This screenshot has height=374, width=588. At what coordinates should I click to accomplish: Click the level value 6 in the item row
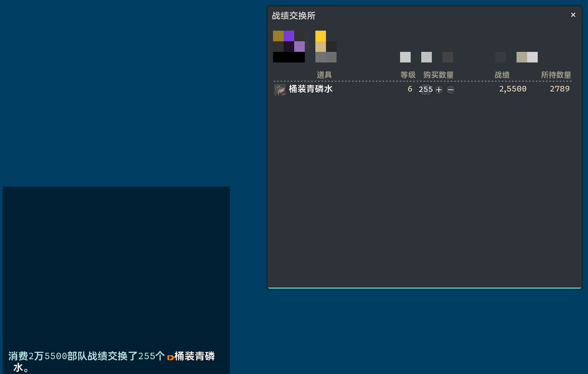click(410, 89)
